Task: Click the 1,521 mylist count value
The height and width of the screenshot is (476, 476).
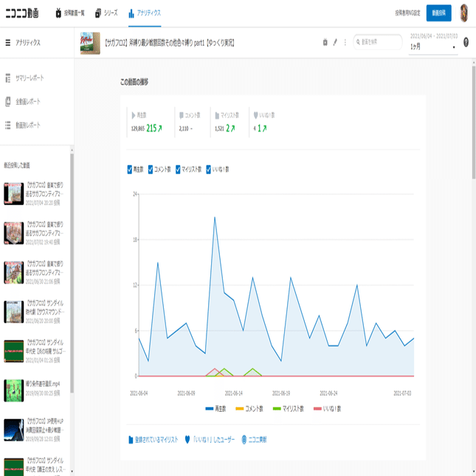Action: pyautogui.click(x=219, y=128)
